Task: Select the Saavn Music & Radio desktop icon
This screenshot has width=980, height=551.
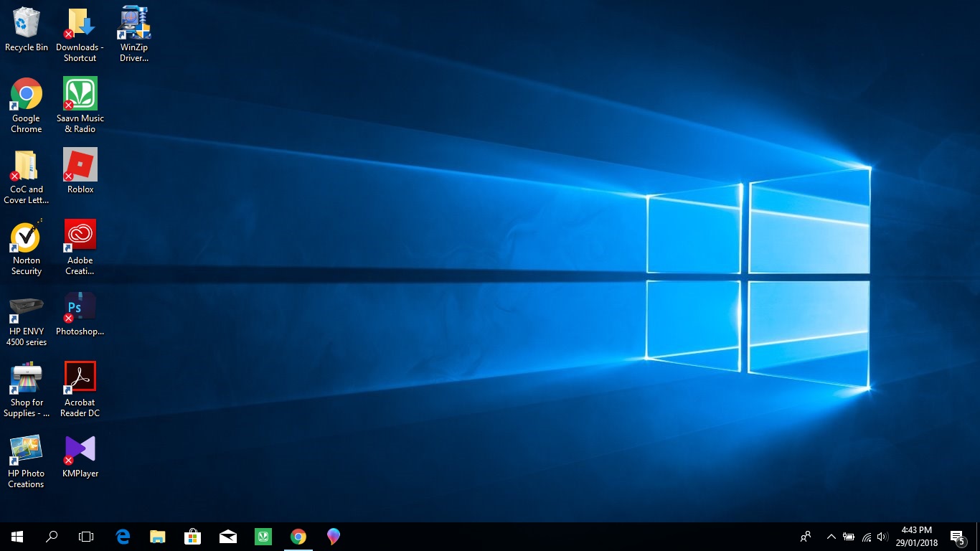Action: pyautogui.click(x=80, y=105)
